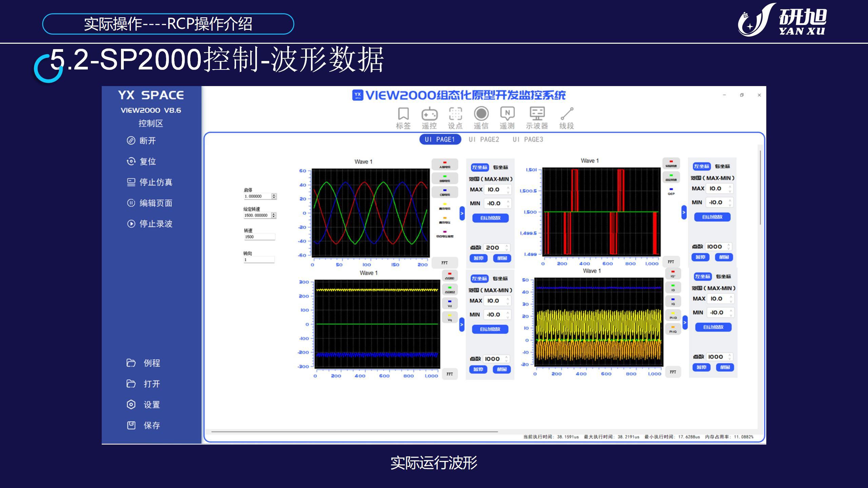
Task: Click the 启停 value stepper arrows
Action: (274, 196)
